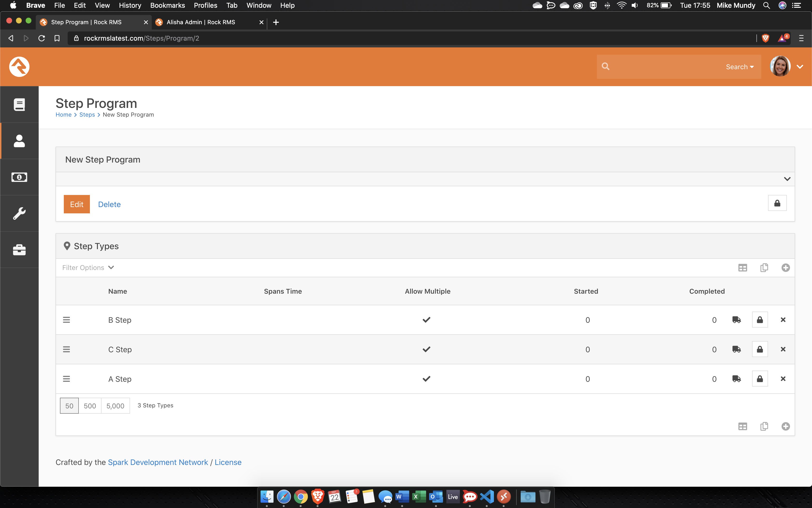This screenshot has width=812, height=508.
Task: Delete C Step with the X icon
Action: tap(783, 349)
